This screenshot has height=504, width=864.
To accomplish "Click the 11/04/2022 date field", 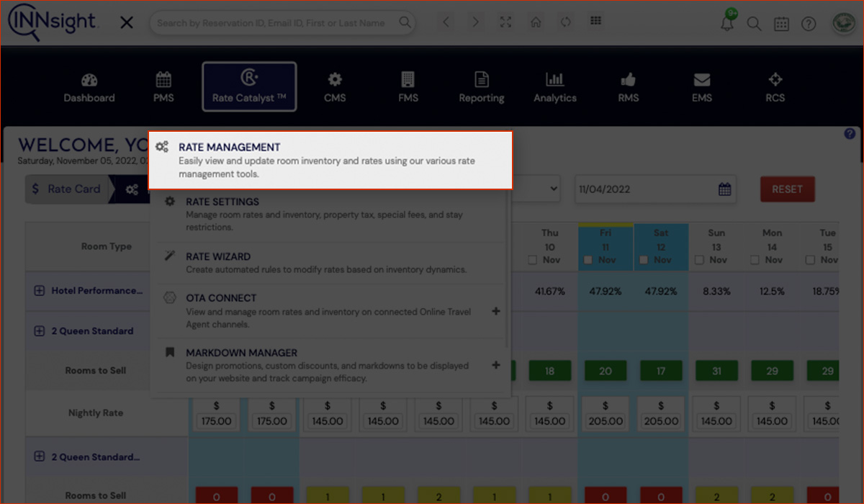I will (x=656, y=189).
